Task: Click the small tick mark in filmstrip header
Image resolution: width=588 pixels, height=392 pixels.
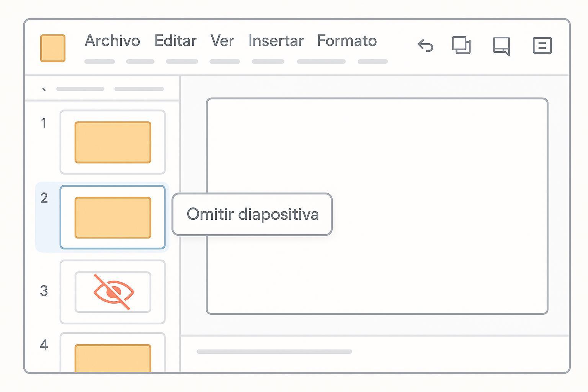Action: [x=44, y=89]
